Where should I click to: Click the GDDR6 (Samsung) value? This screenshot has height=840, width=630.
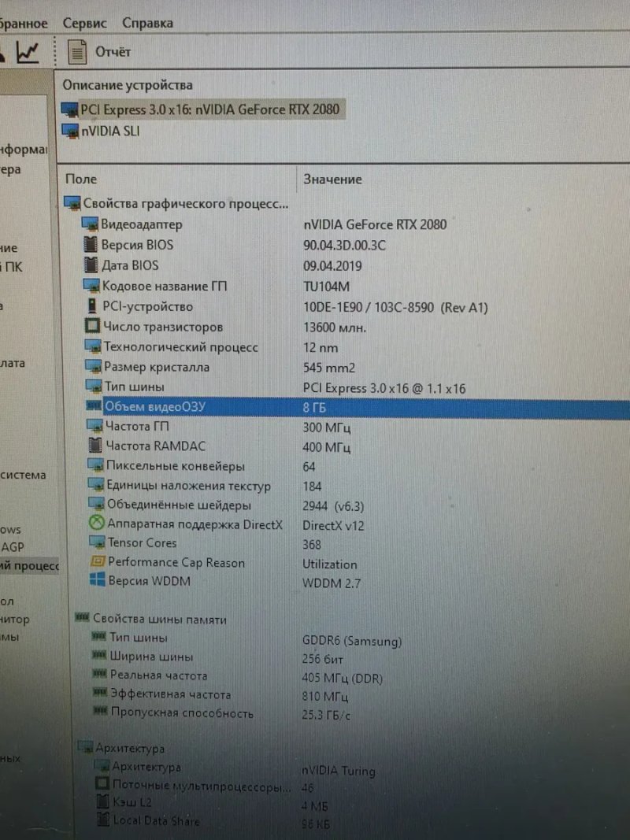pyautogui.click(x=352, y=642)
